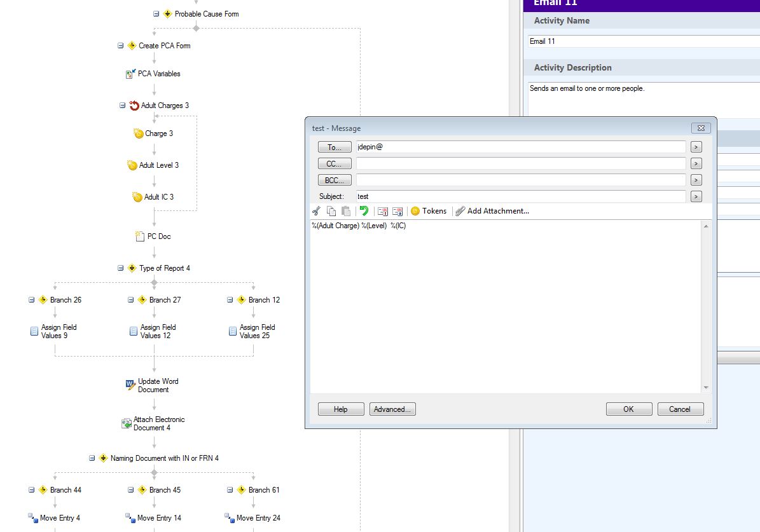Select the Type of Report 4 diamond icon
760x532 pixels.
[132, 268]
